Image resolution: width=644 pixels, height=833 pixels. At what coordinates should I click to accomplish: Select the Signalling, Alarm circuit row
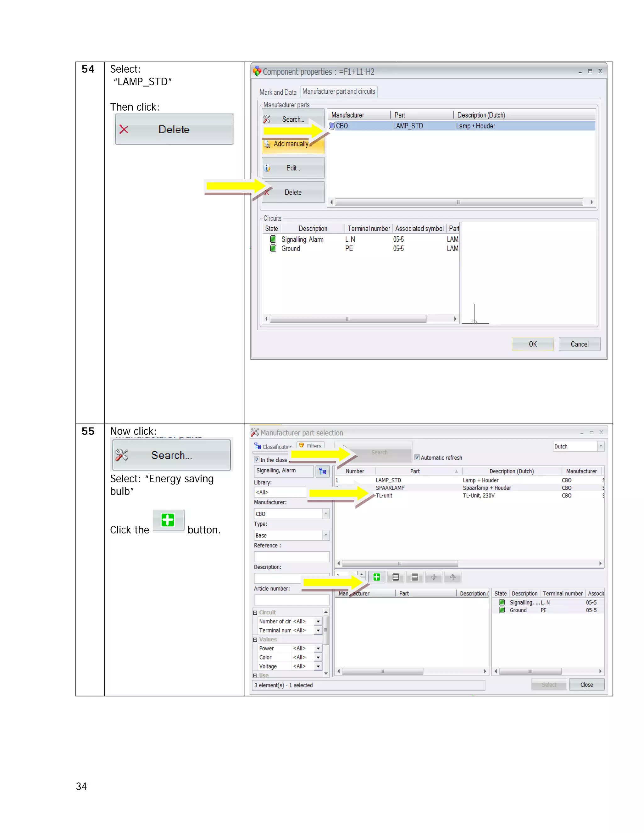(x=361, y=239)
